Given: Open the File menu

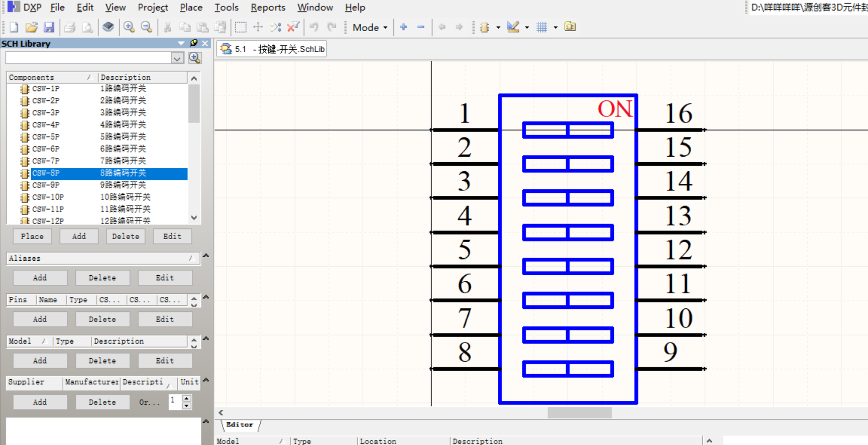Looking at the screenshot, I should coord(57,8).
